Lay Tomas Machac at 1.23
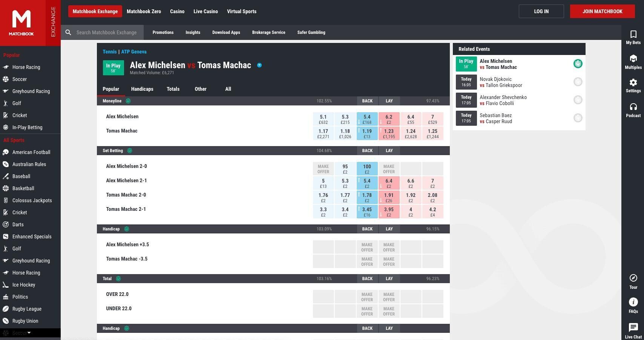 [x=389, y=133]
